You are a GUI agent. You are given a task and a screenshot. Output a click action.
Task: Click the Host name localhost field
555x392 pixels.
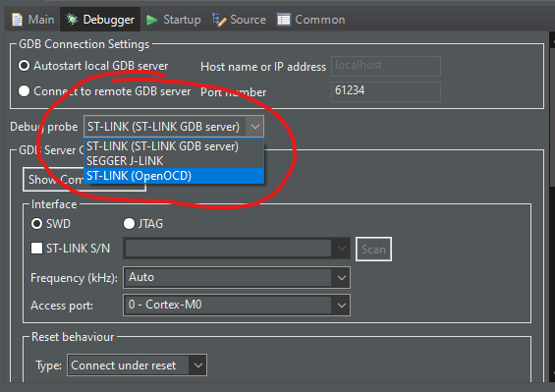point(386,66)
